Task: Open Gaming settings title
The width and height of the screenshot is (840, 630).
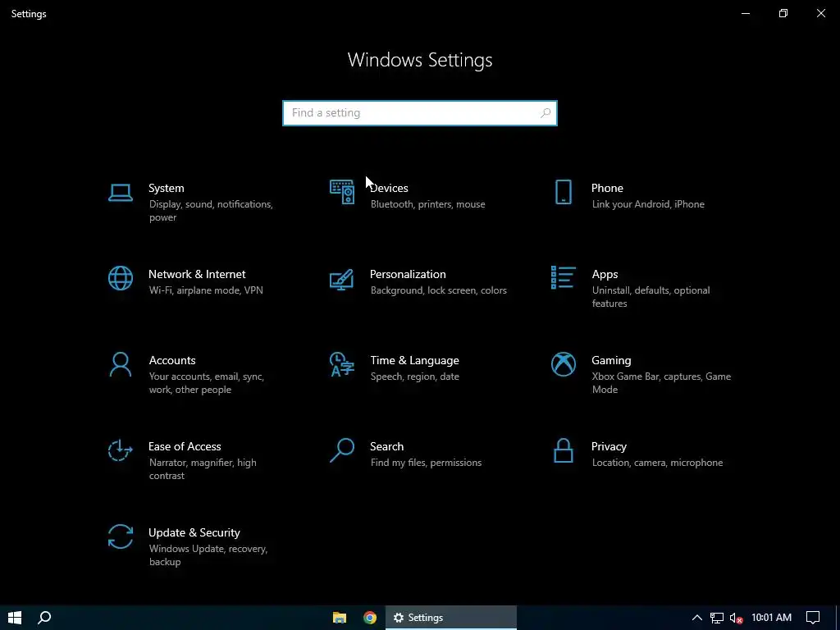Action: [x=611, y=361]
